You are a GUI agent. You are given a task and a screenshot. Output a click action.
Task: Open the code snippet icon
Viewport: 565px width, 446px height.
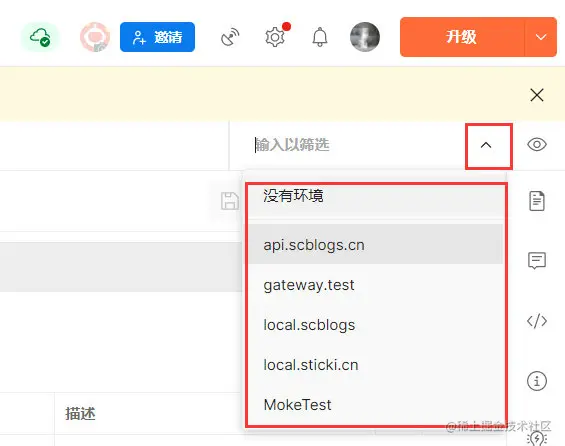click(537, 321)
